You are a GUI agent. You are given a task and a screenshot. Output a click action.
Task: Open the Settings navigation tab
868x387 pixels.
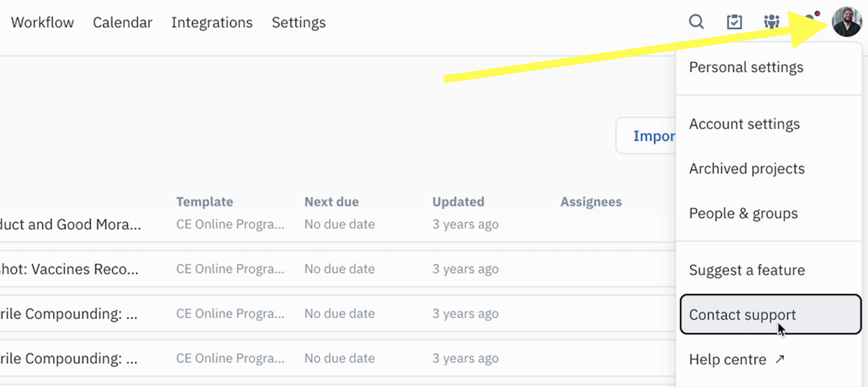pyautogui.click(x=298, y=22)
